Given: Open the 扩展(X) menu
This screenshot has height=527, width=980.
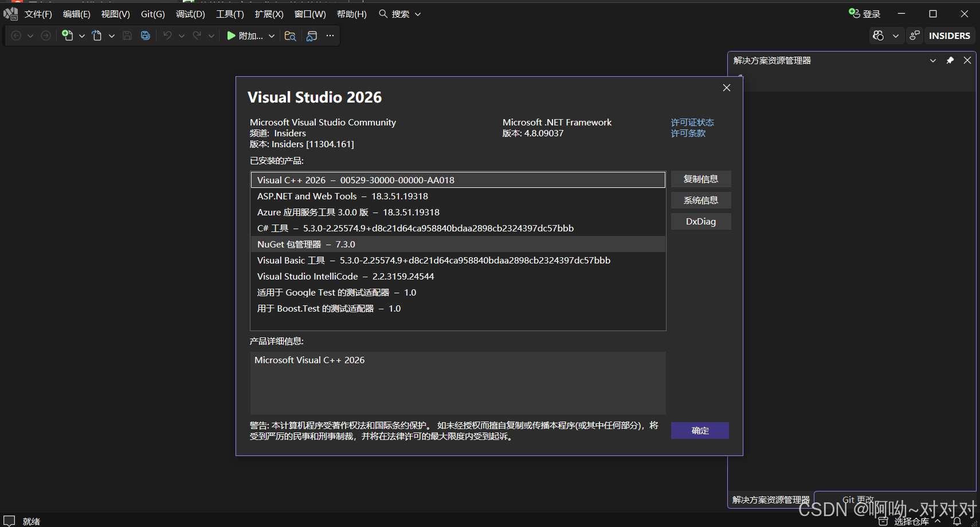Looking at the screenshot, I should pos(269,14).
